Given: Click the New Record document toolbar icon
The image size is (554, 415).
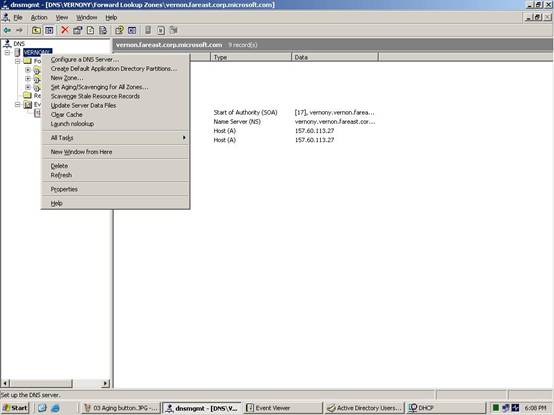Looking at the screenshot, I should click(x=161, y=30).
